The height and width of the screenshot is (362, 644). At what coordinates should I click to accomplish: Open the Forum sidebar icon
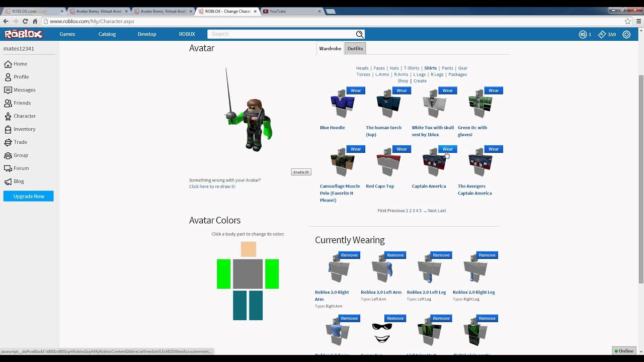click(x=8, y=168)
